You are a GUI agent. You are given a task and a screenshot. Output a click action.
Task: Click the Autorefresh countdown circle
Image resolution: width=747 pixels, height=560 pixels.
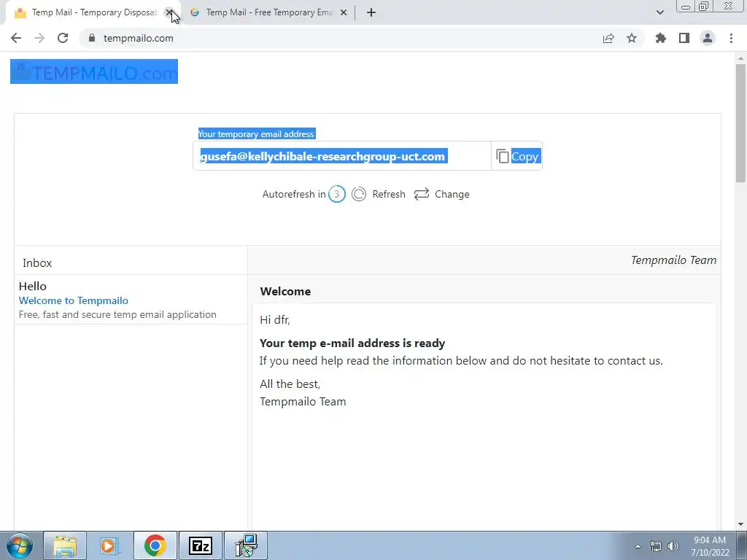[x=337, y=194]
